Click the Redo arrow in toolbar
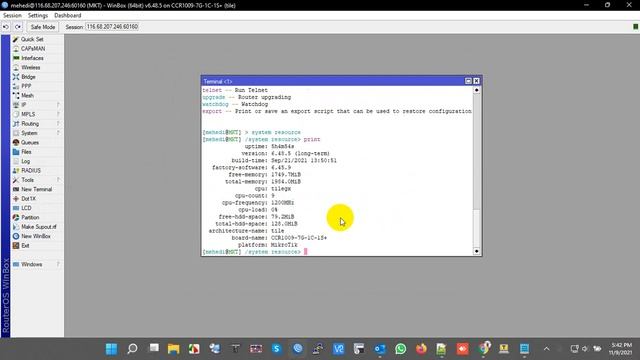The image size is (640, 360). click(x=18, y=27)
